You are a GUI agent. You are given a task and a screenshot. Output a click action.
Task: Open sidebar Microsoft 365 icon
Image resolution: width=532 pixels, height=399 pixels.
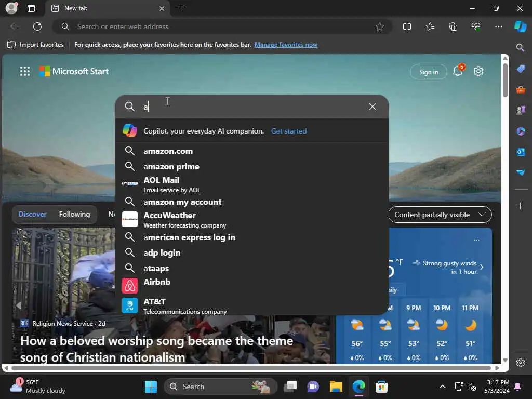coord(521,131)
